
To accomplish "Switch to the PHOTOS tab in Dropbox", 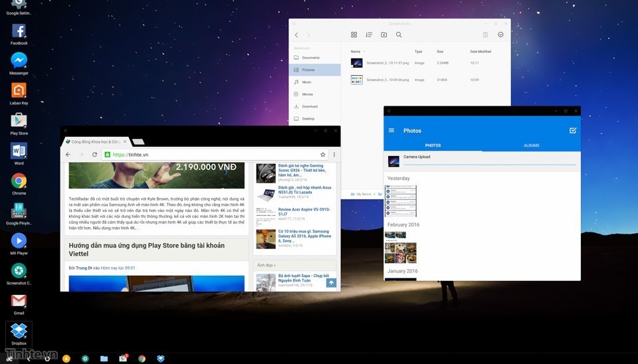I will [433, 145].
